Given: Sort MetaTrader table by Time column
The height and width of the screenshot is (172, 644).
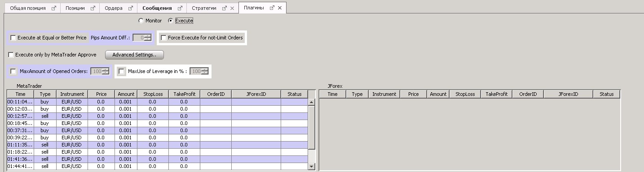Looking at the screenshot, I should pos(20,94).
